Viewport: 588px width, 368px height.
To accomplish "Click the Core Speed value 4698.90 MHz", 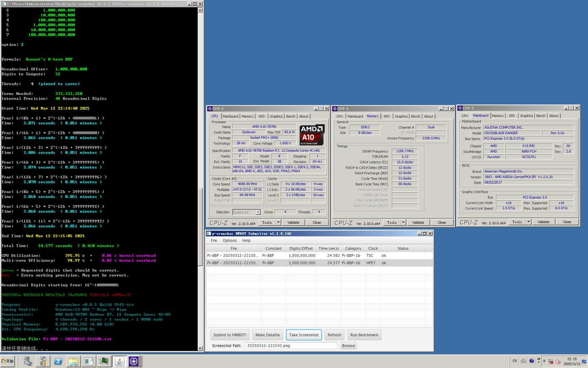I will pyautogui.click(x=247, y=184).
